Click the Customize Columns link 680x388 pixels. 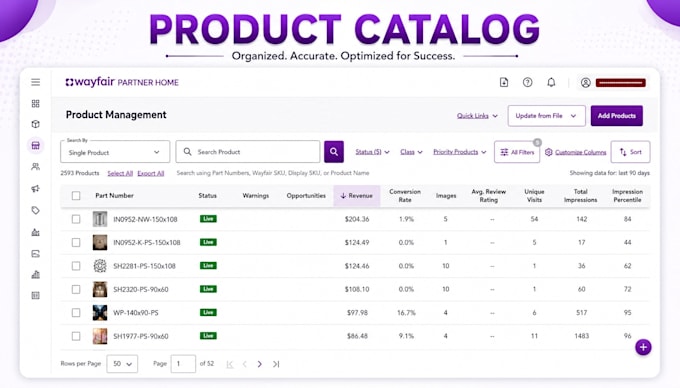pos(575,152)
